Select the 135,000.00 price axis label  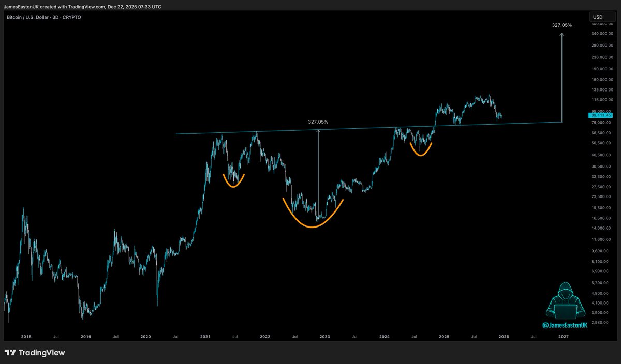[x=603, y=89]
